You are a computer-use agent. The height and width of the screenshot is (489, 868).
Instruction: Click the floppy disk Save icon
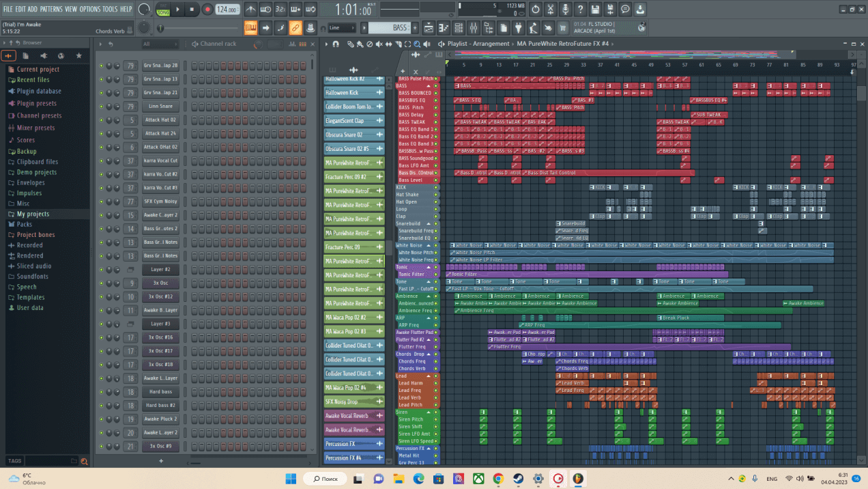[x=595, y=10]
